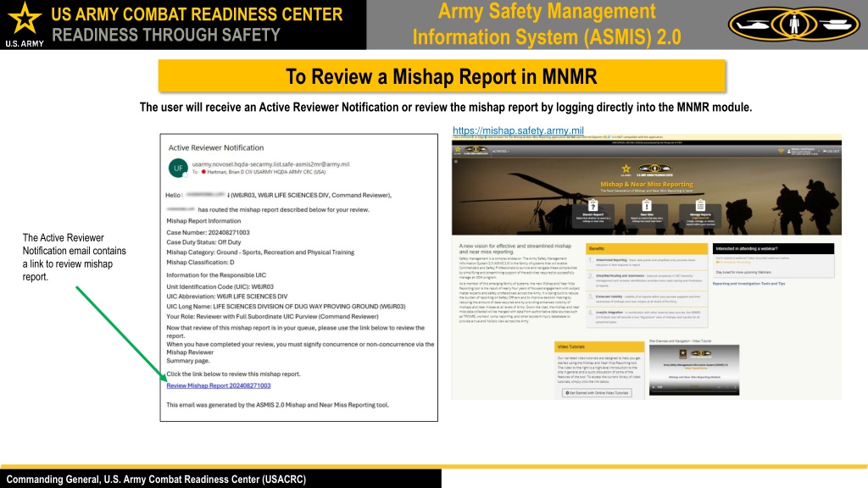The width and height of the screenshot is (868, 488).
Task: Click the UF sender avatar in the email
Action: (177, 167)
